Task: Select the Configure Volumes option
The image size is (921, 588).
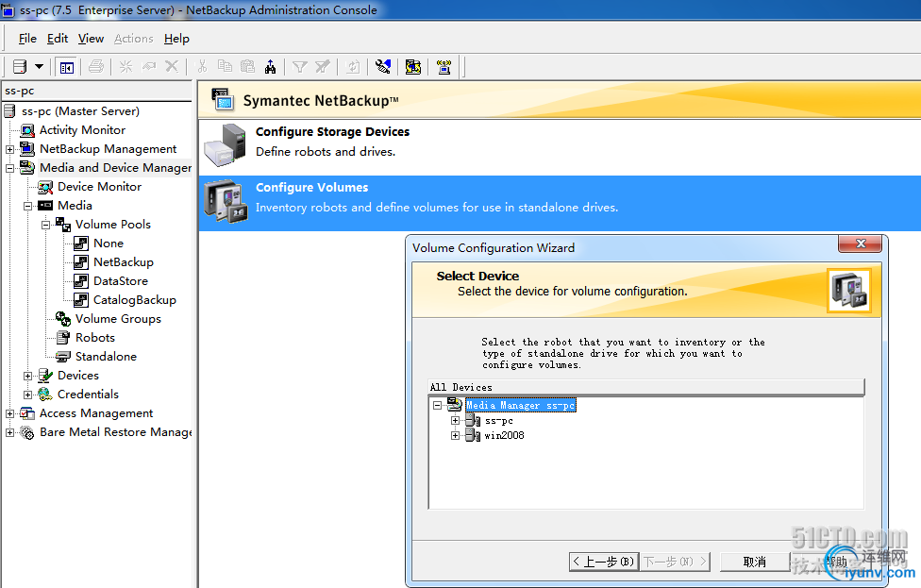Action: (x=560, y=203)
